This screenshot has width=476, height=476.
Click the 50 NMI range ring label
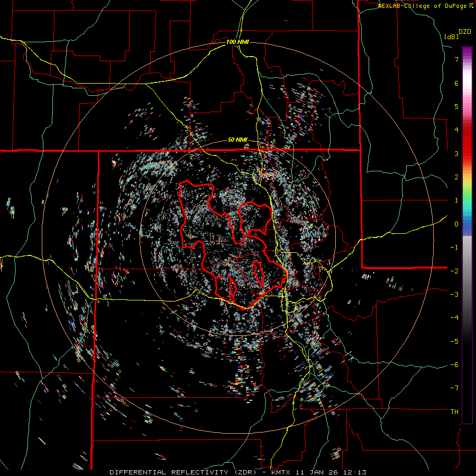237,140
